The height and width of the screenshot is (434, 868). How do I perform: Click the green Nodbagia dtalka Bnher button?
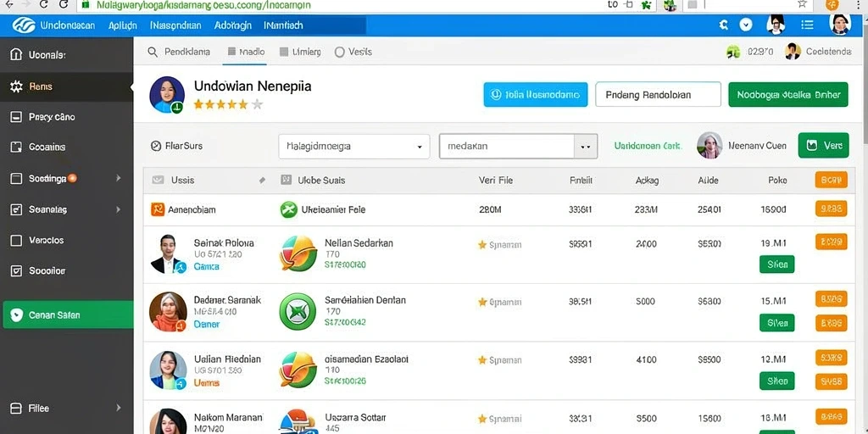(788, 95)
